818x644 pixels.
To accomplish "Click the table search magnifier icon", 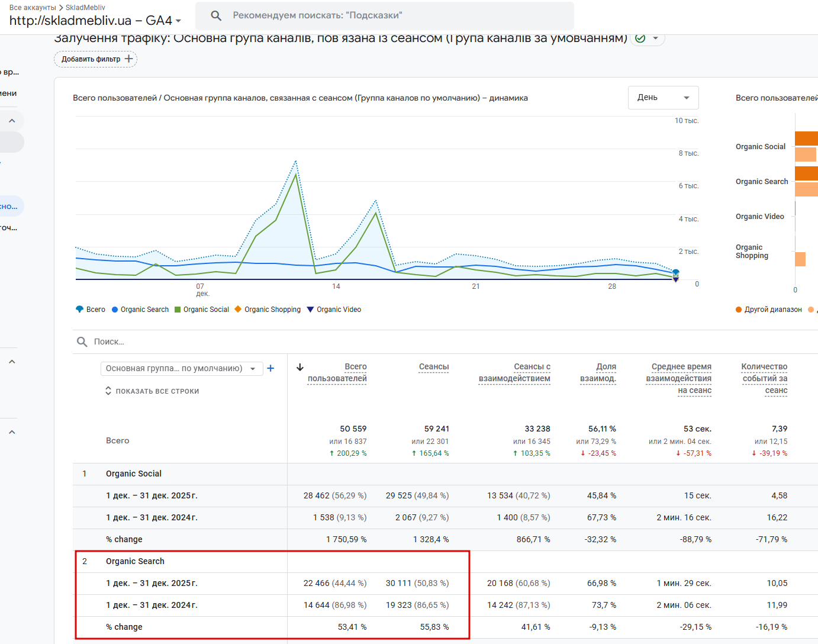I will [82, 342].
